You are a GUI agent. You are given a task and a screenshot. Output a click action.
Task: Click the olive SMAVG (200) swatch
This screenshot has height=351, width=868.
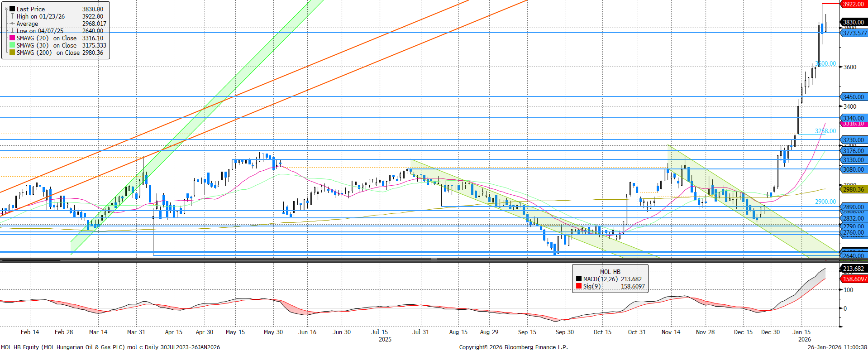12,53
